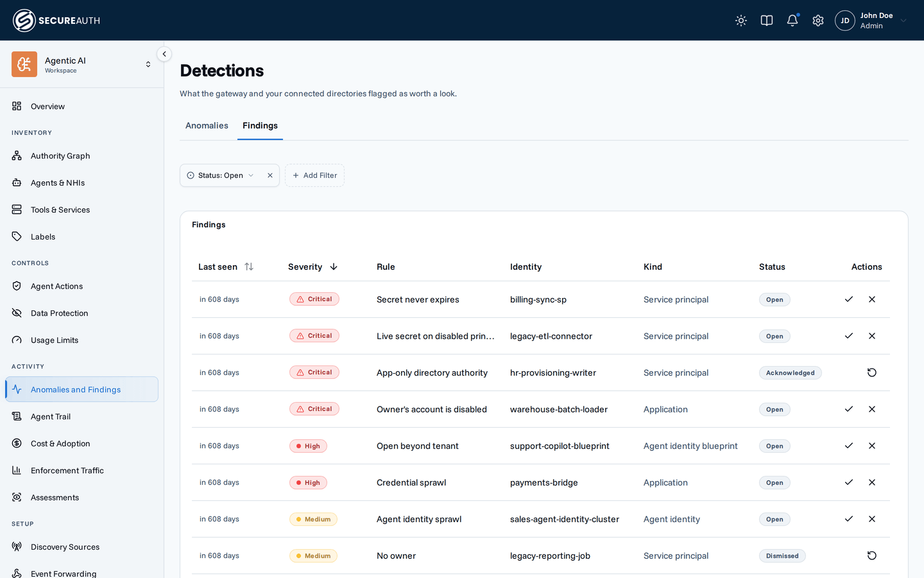Click the Acknowledged status badge
Image resolution: width=924 pixels, height=578 pixels.
(x=790, y=373)
